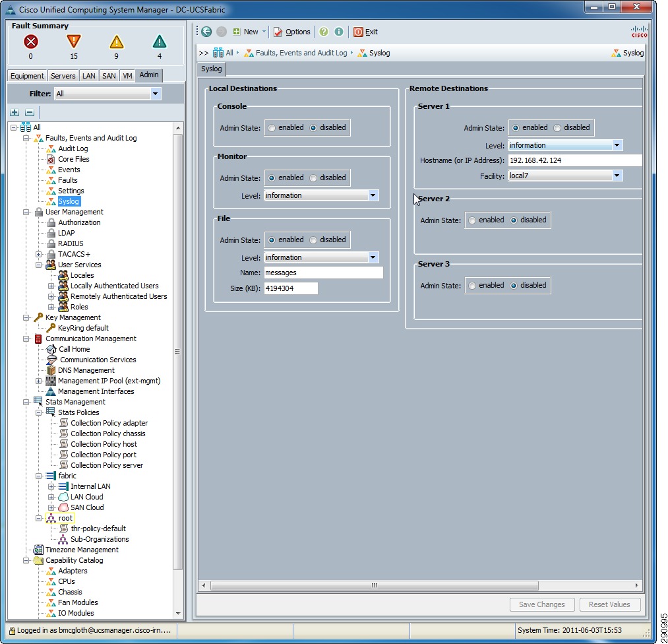Click the expand all plus icon
The image size is (668, 644).
[x=15, y=113]
